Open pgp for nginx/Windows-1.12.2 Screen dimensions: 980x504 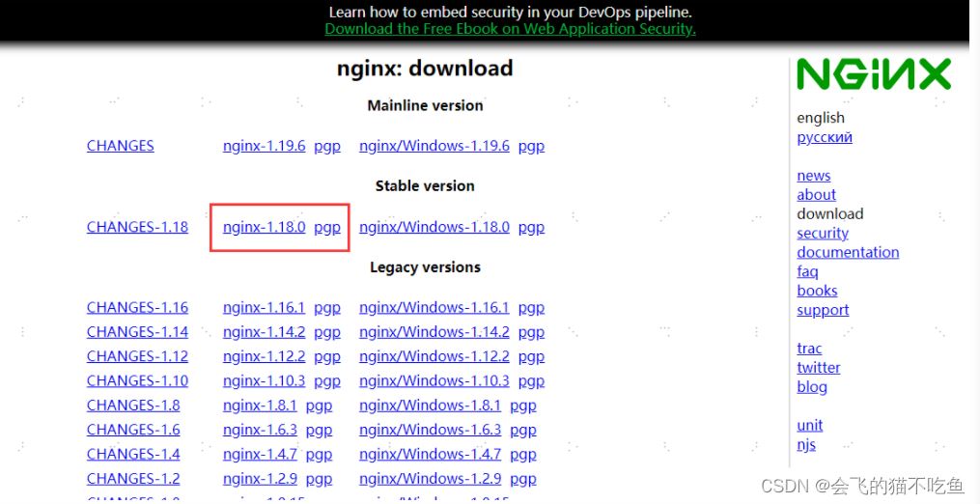(x=531, y=357)
